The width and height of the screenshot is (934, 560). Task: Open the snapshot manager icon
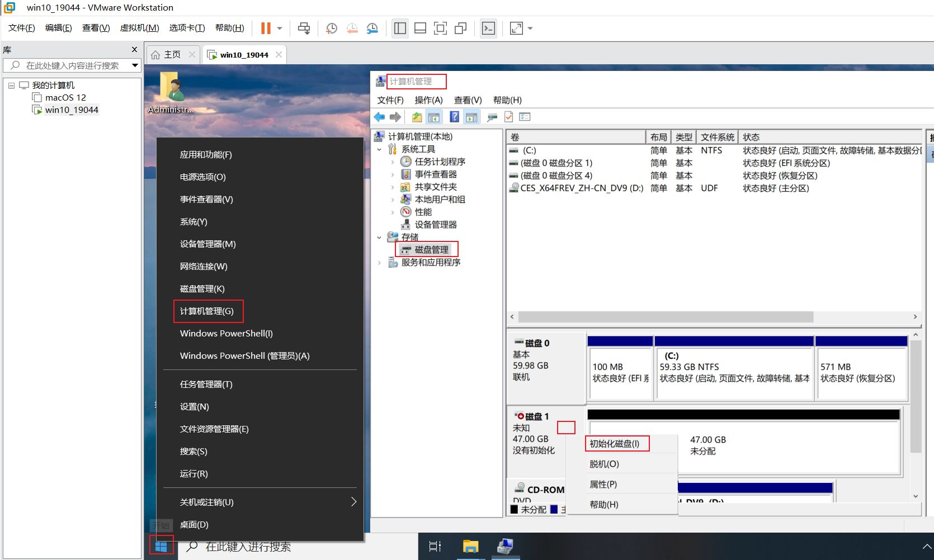click(372, 29)
